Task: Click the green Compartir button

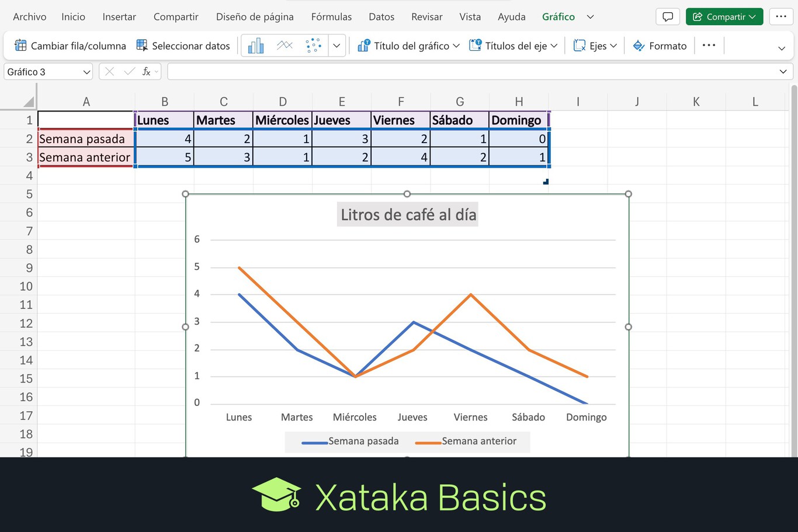Action: click(x=724, y=16)
